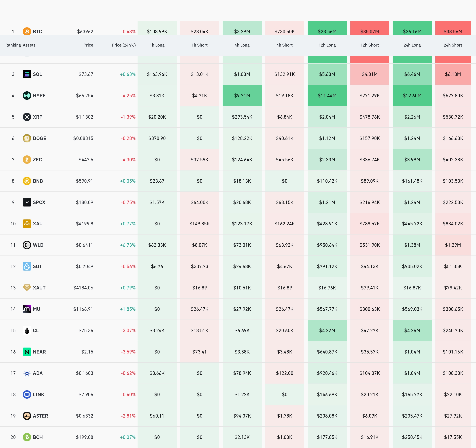476x448 pixels.
Task: Sort by 24h Long column header
Action: [x=412, y=45]
